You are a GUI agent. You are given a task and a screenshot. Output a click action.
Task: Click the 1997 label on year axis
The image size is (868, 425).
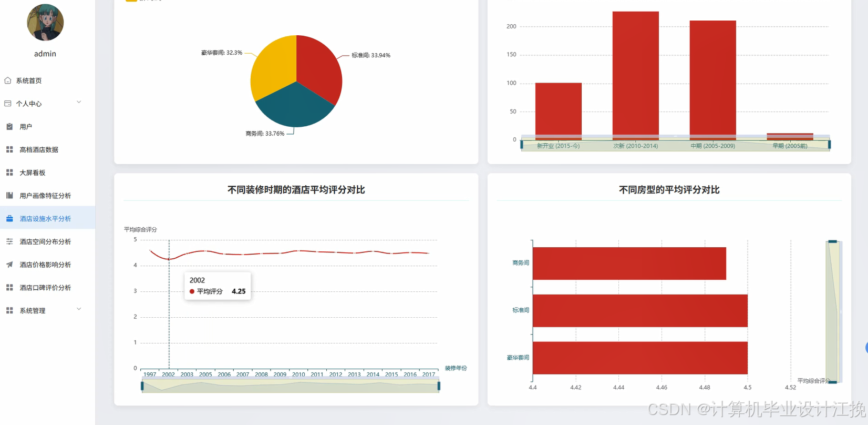pos(150,375)
